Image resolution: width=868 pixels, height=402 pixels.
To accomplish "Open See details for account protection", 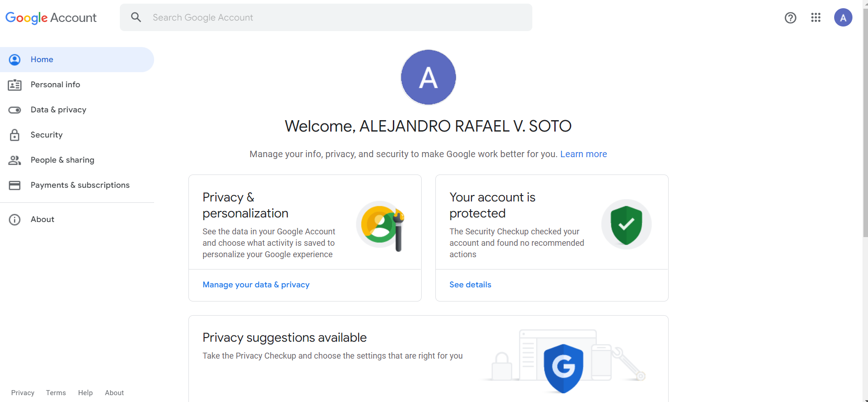I will pos(470,285).
